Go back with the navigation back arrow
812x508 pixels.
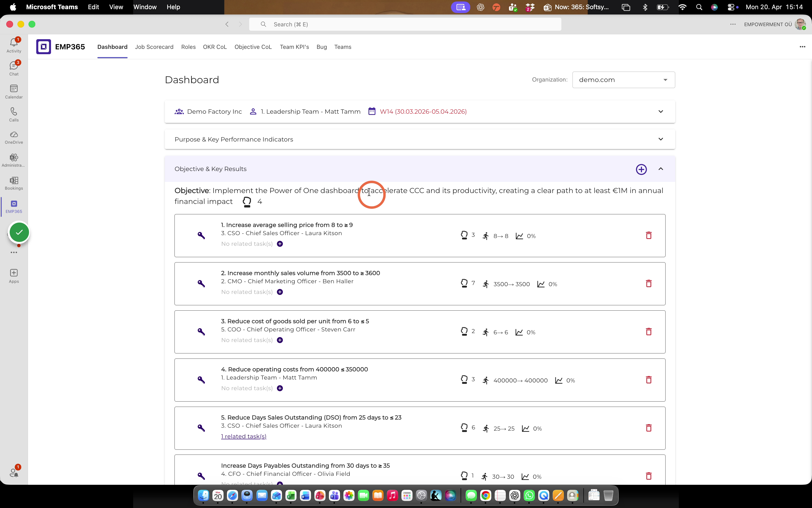point(227,24)
